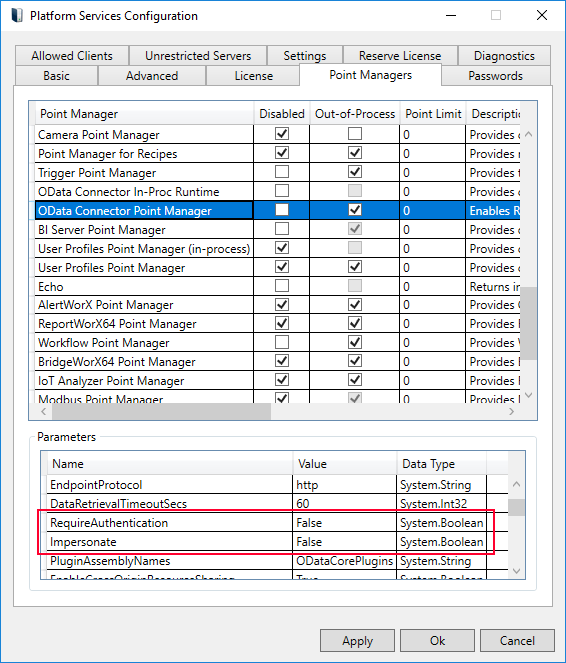Select the Trigger Point Manager row
Viewport: 566px width, 663px height.
click(277, 173)
